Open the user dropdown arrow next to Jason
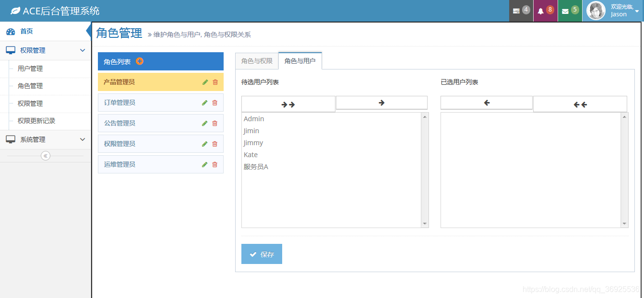This screenshot has width=644, height=298. (637, 11)
